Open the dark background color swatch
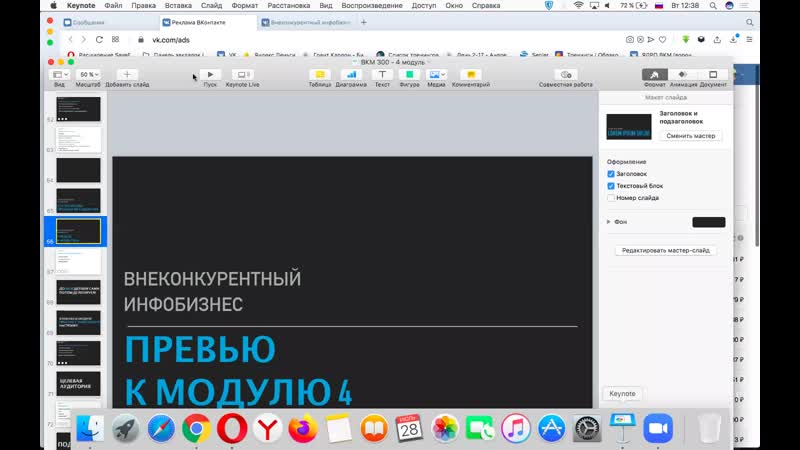 (709, 222)
